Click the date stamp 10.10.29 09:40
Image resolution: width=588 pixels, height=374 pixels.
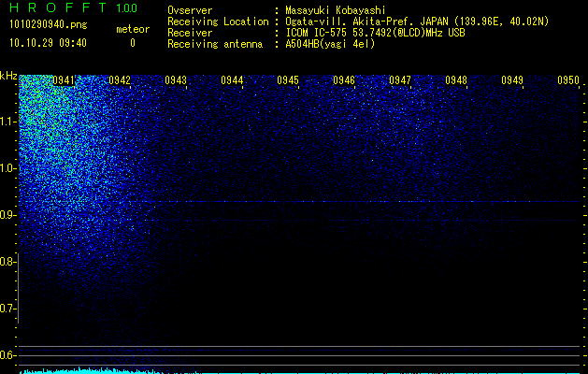[48, 43]
